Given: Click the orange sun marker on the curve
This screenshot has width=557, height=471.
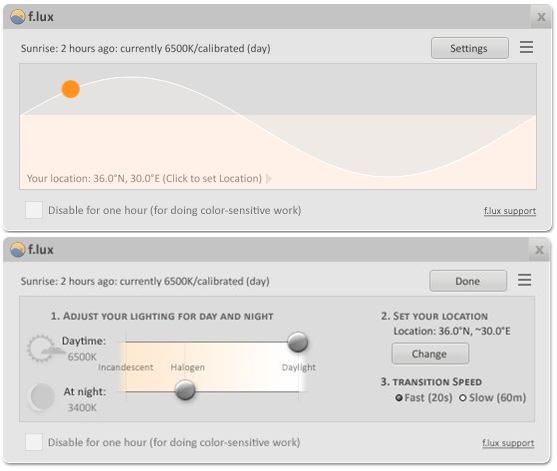Looking at the screenshot, I should tap(71, 89).
